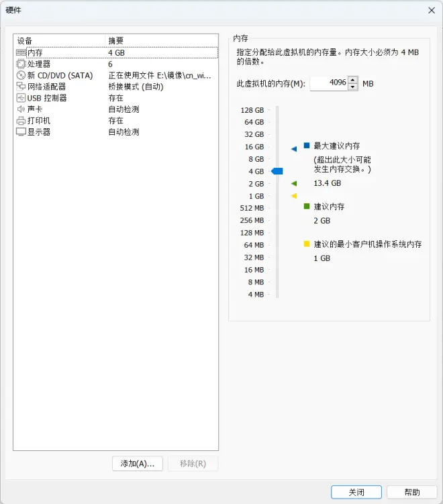Click the CD/DVD (SATA) disc icon

21,75
